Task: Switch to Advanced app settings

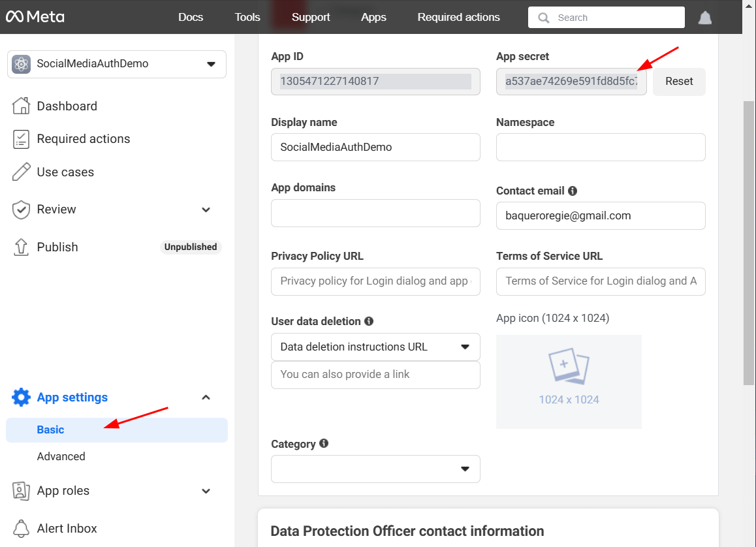Action: [x=61, y=456]
